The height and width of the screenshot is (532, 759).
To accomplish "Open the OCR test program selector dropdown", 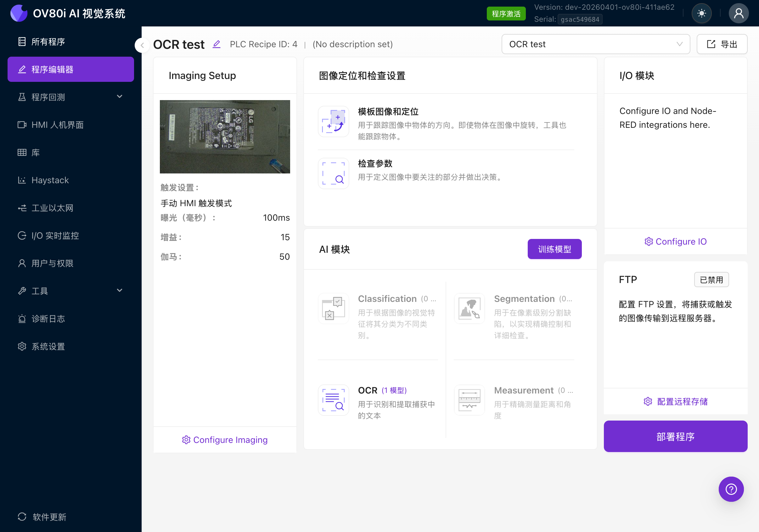I will 595,44.
